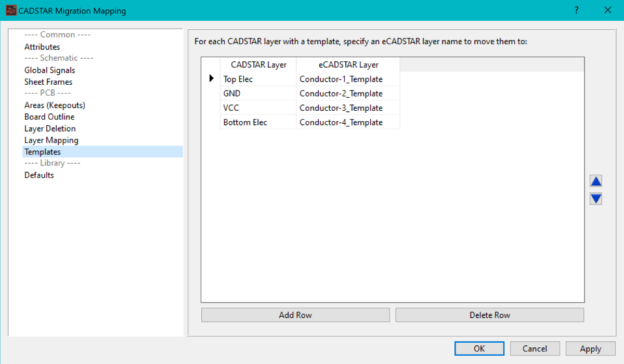
Task: Close the CADSTAR Migration Mapping dialog
Action: (607, 10)
